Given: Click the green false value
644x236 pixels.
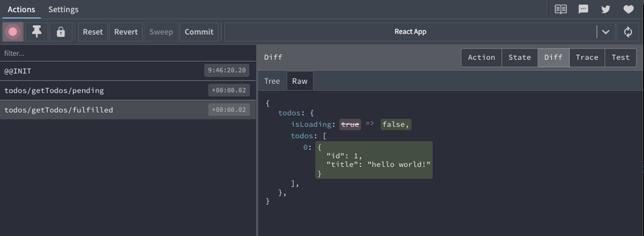Looking at the screenshot, I should click(396, 124).
